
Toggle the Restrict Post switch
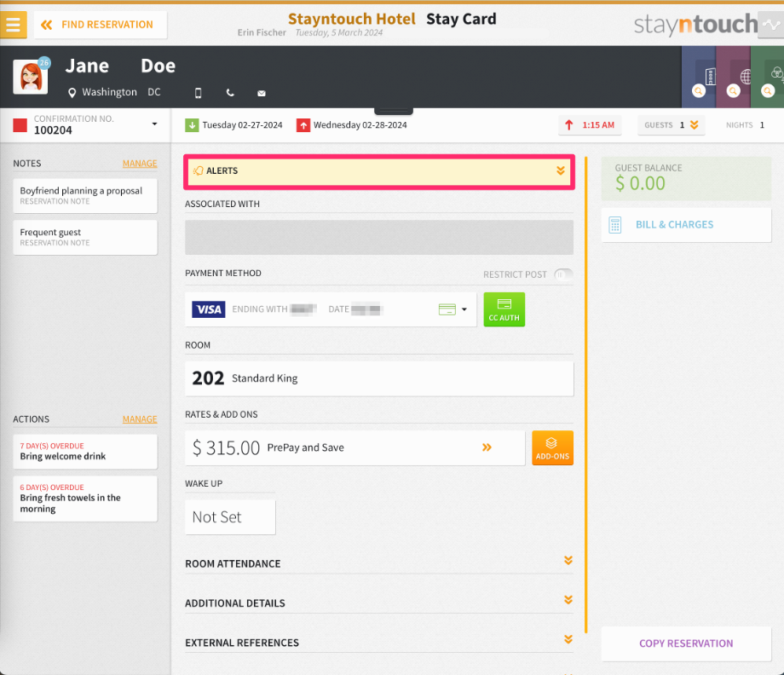pos(563,274)
